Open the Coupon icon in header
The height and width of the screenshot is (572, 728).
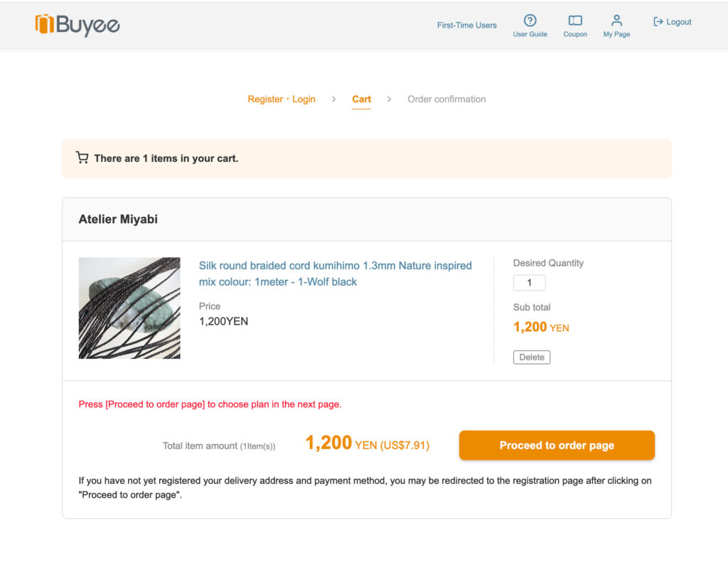575,21
